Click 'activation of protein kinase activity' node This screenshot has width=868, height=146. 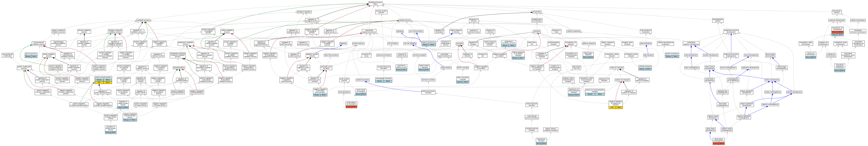(111, 129)
